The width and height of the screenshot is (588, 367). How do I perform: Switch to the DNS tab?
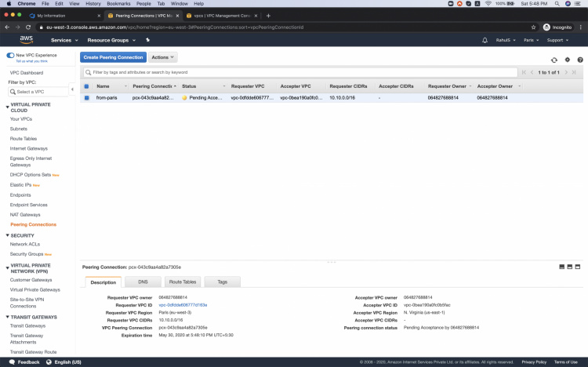click(x=143, y=282)
